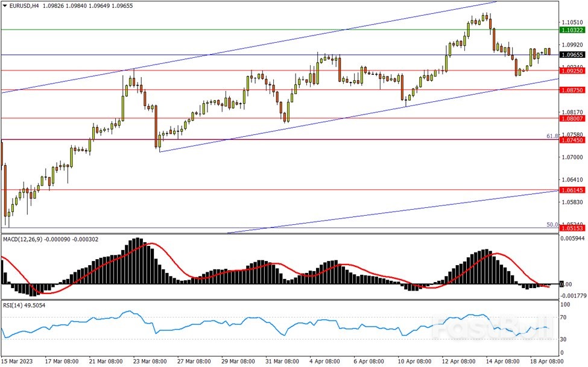Image resolution: width=588 pixels, height=367 pixels.
Task: Click the red 1.05153 price label
Action: click(x=571, y=228)
